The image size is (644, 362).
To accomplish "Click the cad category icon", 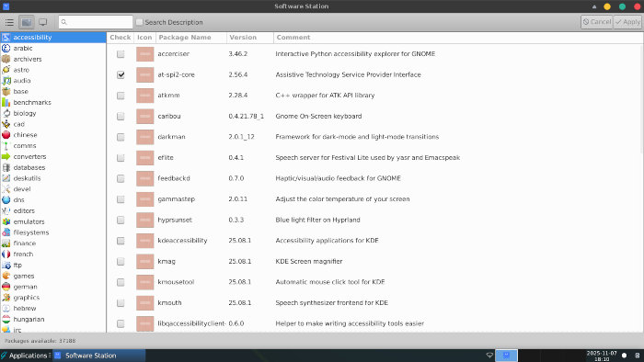I will [x=6, y=124].
